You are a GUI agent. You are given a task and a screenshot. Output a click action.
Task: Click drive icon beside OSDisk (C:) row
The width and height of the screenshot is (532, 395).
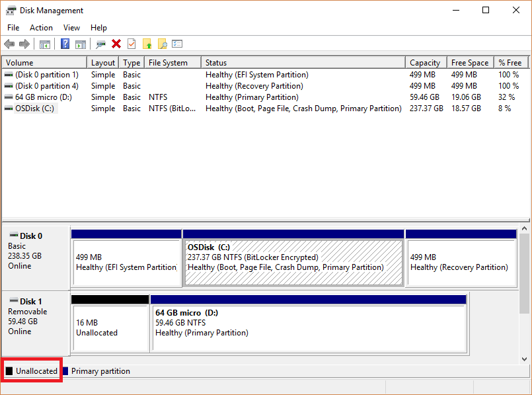[x=9, y=109]
